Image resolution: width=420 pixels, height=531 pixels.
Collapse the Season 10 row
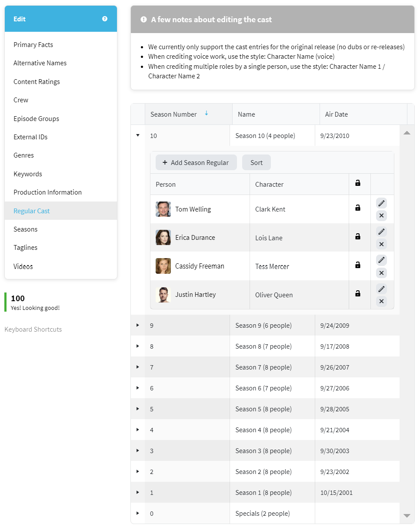click(x=138, y=135)
